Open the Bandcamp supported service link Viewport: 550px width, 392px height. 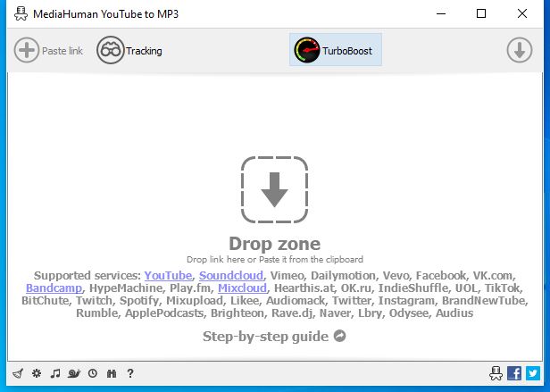point(54,288)
